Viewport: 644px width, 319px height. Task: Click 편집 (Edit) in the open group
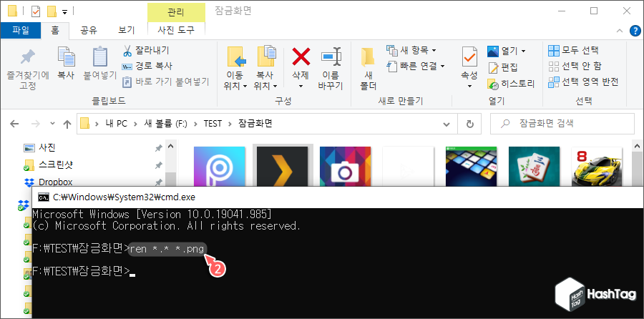(x=503, y=67)
